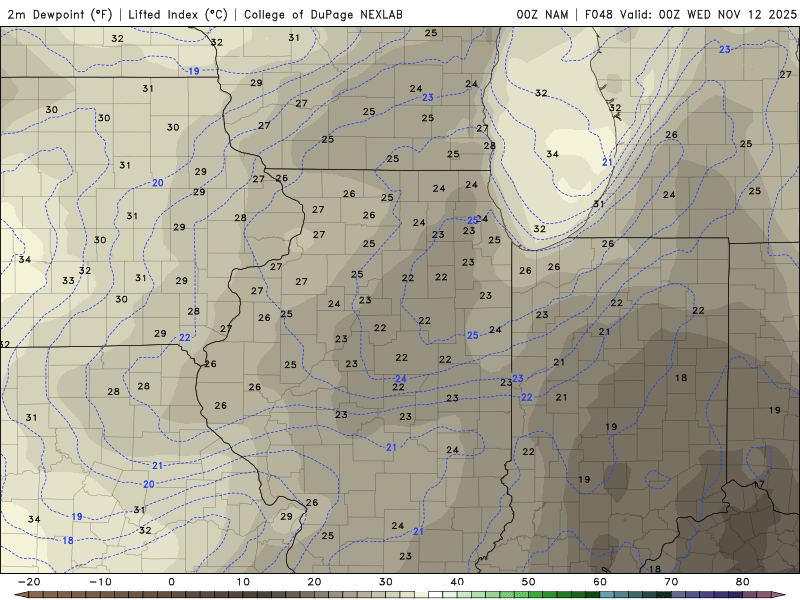Click the 50 label on the color scale
This screenshot has height=600, width=800.
[x=529, y=582]
